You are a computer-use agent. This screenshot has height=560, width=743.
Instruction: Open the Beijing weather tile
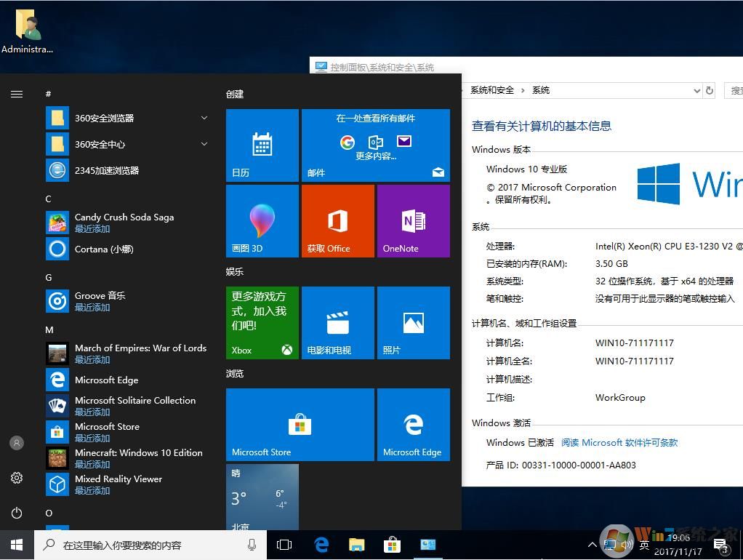tap(262, 497)
